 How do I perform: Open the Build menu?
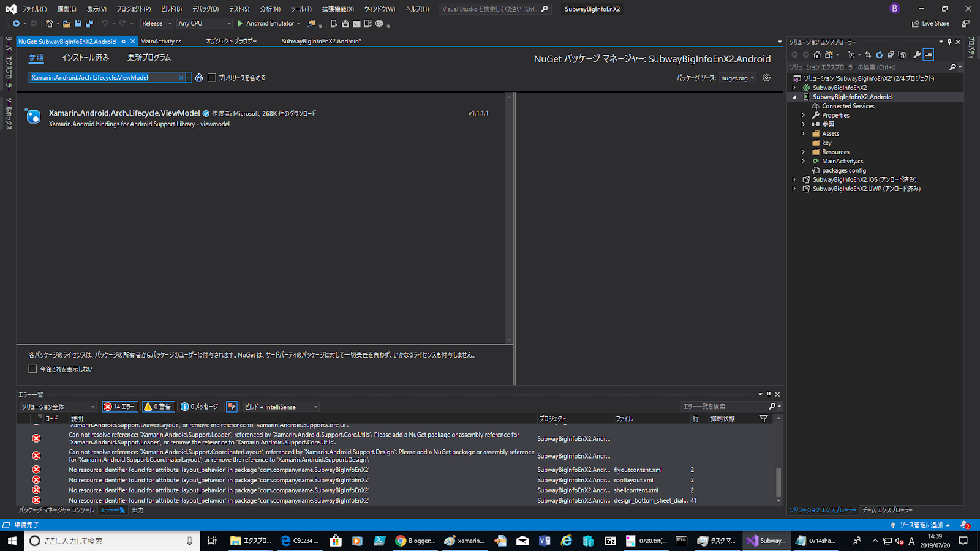coord(171,9)
